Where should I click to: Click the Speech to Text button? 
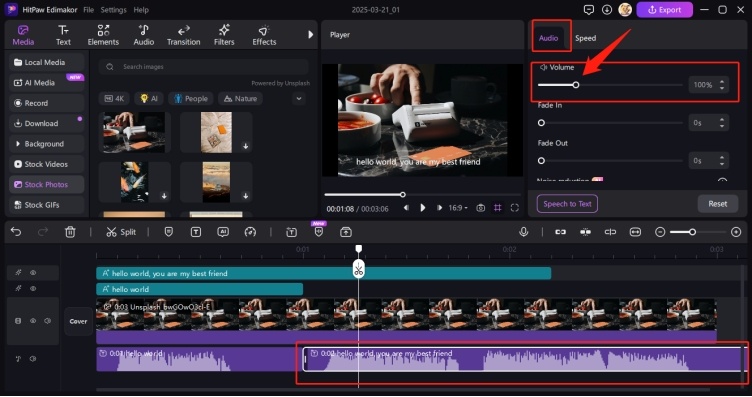pos(567,204)
